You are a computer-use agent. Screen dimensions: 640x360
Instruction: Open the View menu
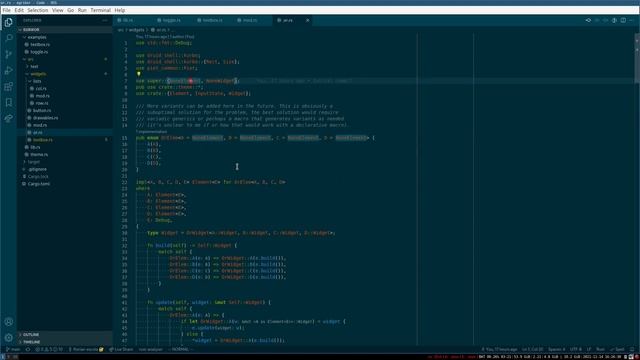pos(58,10)
